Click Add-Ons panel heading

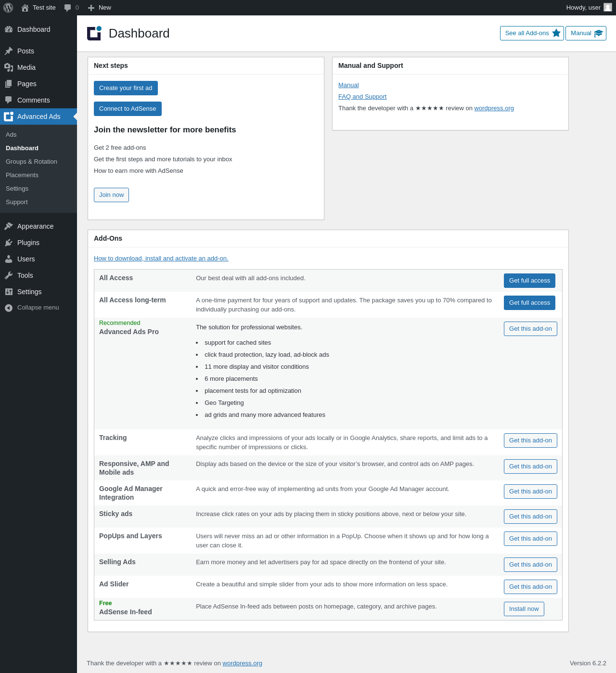click(x=108, y=238)
